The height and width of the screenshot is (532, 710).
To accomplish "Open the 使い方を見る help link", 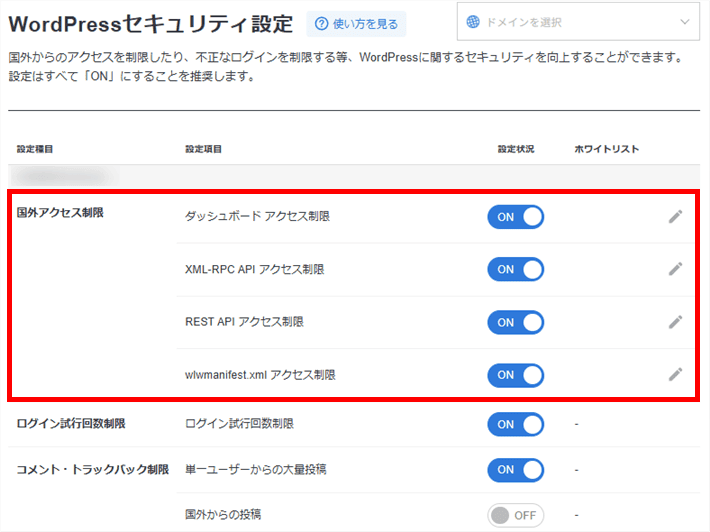I will click(356, 24).
